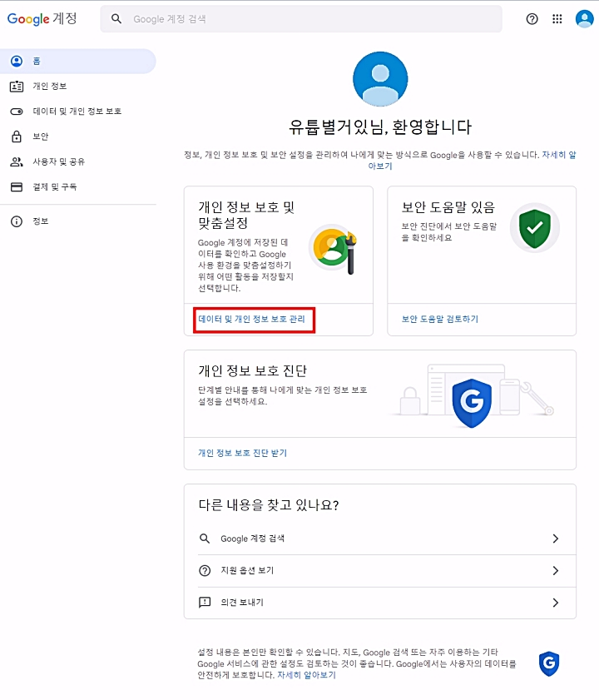The width and height of the screenshot is (599, 700).
Task: Click 데이터 및 개인 정보 보호 관리 link
Action: [x=251, y=319]
